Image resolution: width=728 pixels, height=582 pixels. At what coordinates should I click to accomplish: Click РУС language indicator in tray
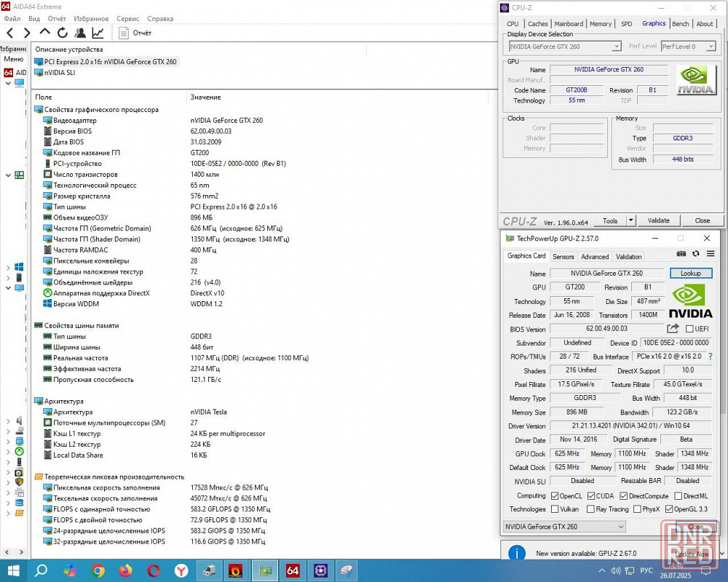646,571
